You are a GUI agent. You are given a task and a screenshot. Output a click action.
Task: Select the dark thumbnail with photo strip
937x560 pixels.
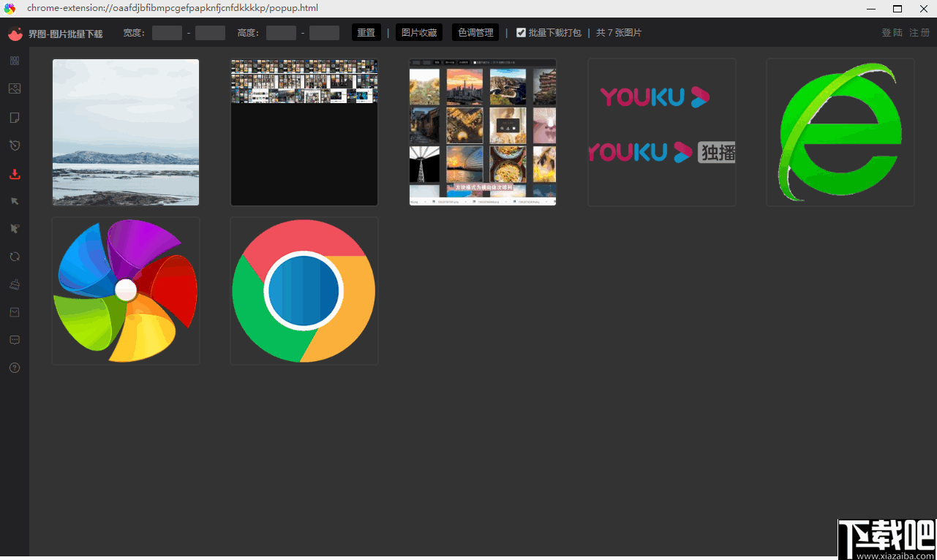pyautogui.click(x=304, y=132)
